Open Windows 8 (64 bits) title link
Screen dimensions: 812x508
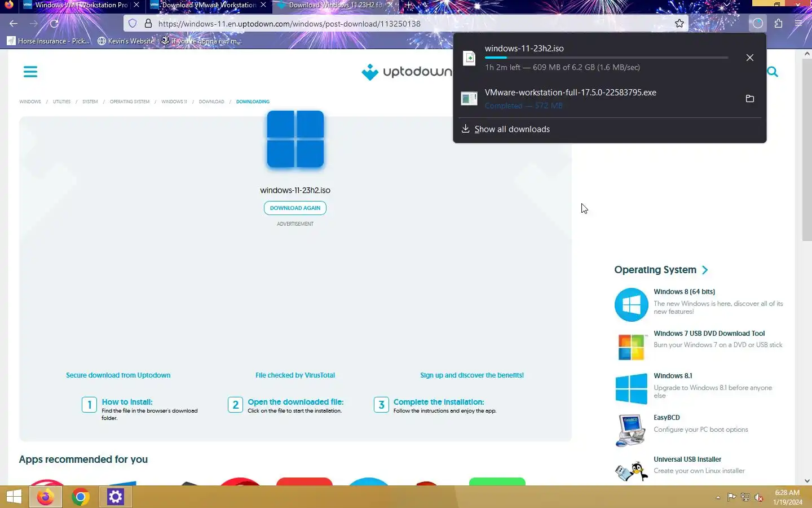pyautogui.click(x=684, y=292)
